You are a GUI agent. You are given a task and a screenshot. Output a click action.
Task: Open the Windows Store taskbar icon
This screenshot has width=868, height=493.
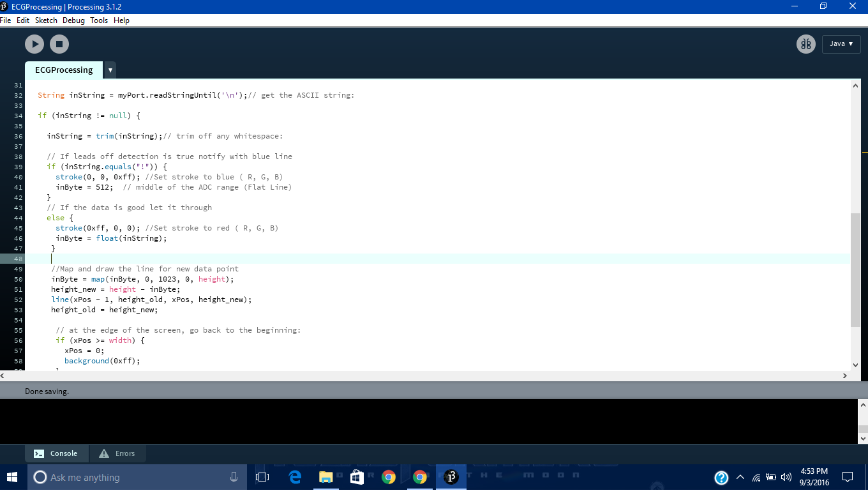point(357,477)
